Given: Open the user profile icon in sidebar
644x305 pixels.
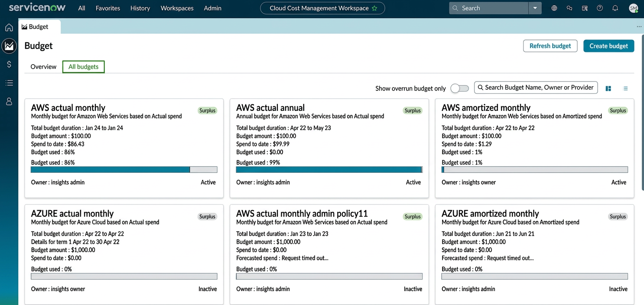Looking at the screenshot, I should pyautogui.click(x=9, y=101).
